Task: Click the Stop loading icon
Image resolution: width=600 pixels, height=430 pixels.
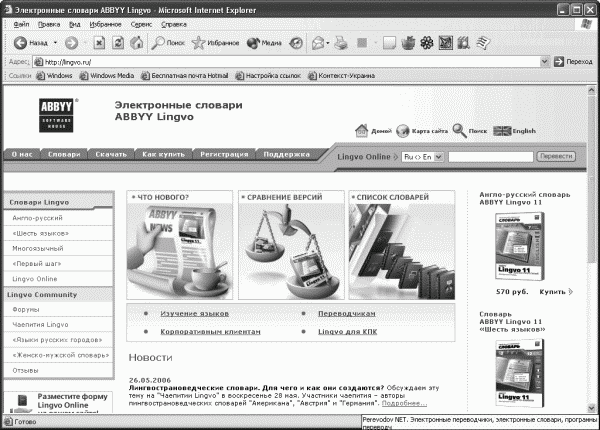Action: click(99, 43)
